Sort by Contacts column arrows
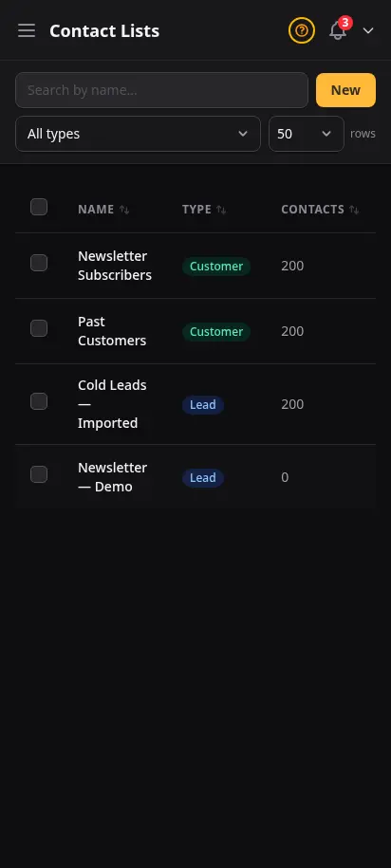Viewport: 391px width, 868px height. 354,210
